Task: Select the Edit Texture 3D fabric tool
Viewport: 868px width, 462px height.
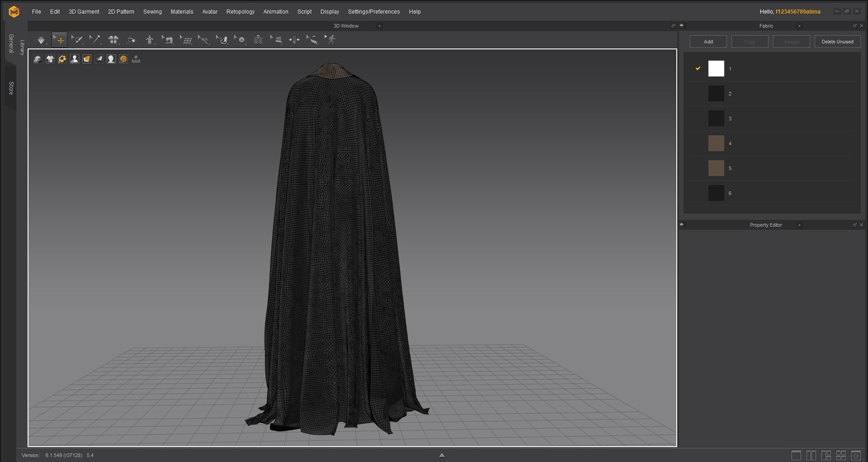Action: (222, 40)
